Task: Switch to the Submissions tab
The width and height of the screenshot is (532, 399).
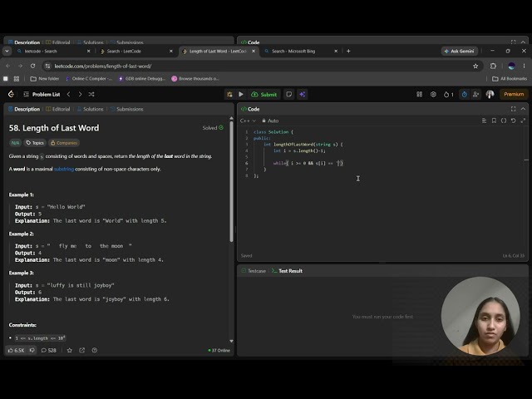Action: point(126,109)
